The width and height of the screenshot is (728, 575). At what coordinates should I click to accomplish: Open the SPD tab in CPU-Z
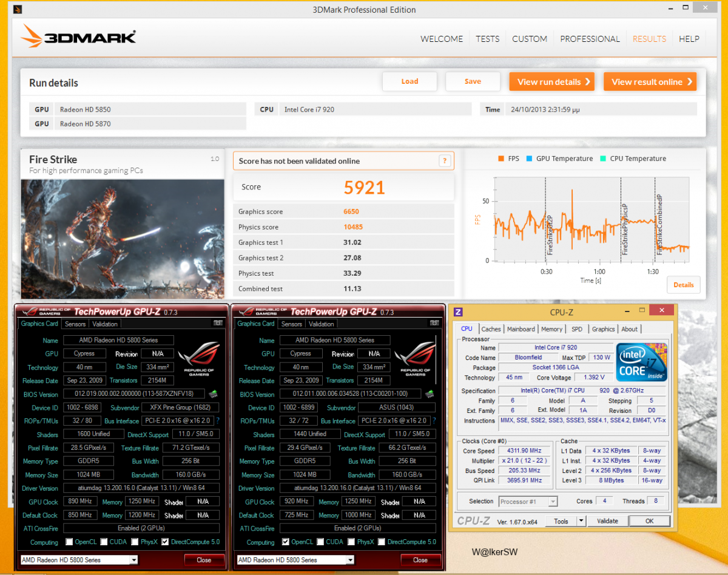point(577,329)
